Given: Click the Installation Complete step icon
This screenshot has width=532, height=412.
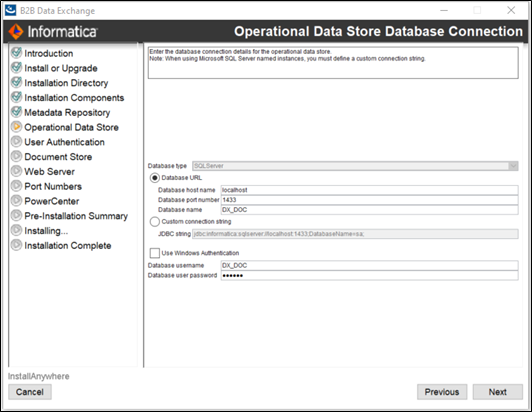Looking at the screenshot, I should [16, 245].
